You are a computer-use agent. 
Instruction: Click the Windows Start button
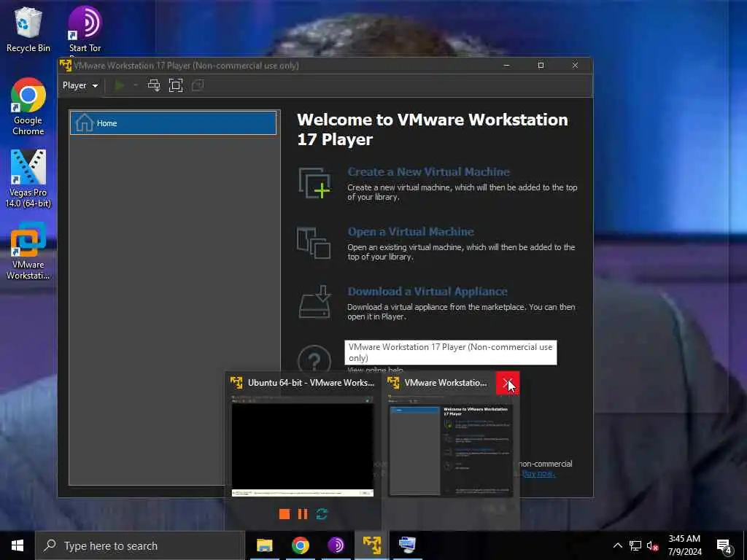18,545
